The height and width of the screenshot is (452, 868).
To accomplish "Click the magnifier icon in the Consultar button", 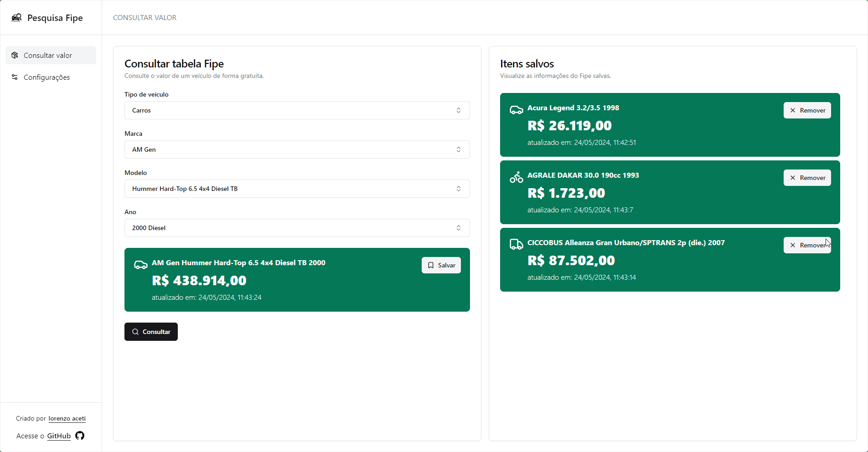I will [135, 331].
